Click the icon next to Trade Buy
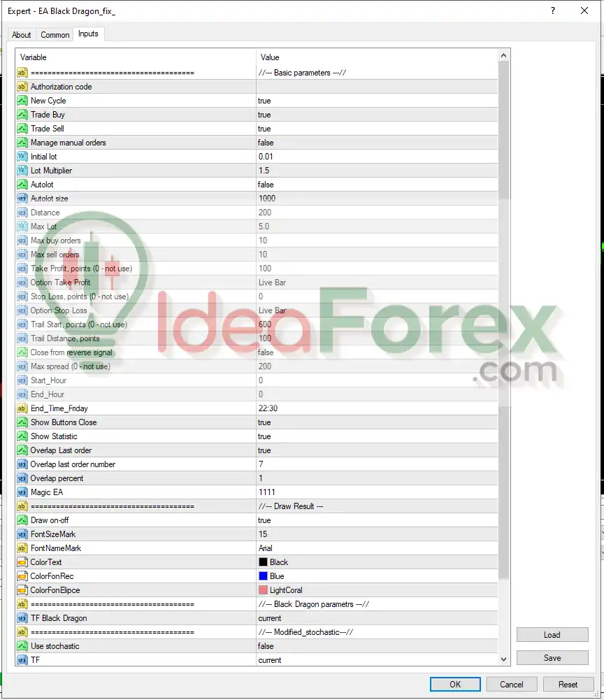The image size is (604, 700). tap(22, 115)
